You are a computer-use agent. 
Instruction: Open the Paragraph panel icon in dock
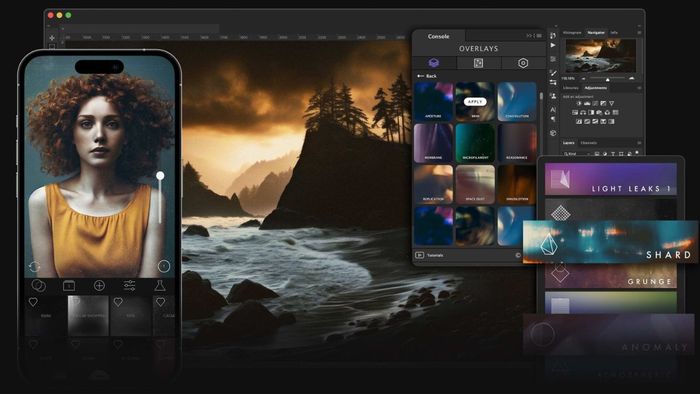coord(553,119)
